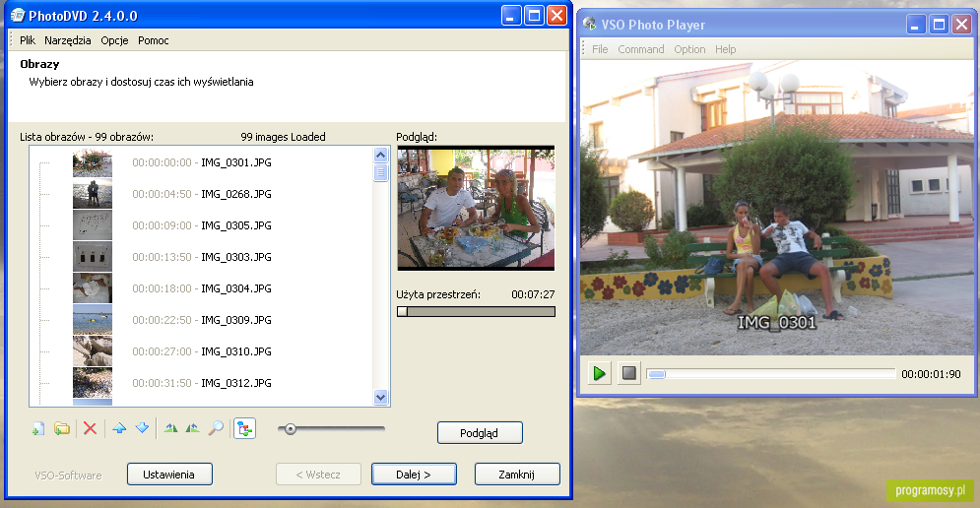
Task: Click the 00:07:27 used space value
Action: point(533,294)
